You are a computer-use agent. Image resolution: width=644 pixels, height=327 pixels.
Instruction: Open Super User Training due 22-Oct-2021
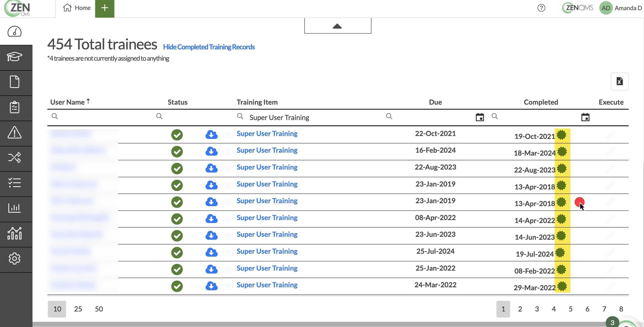pos(267,134)
